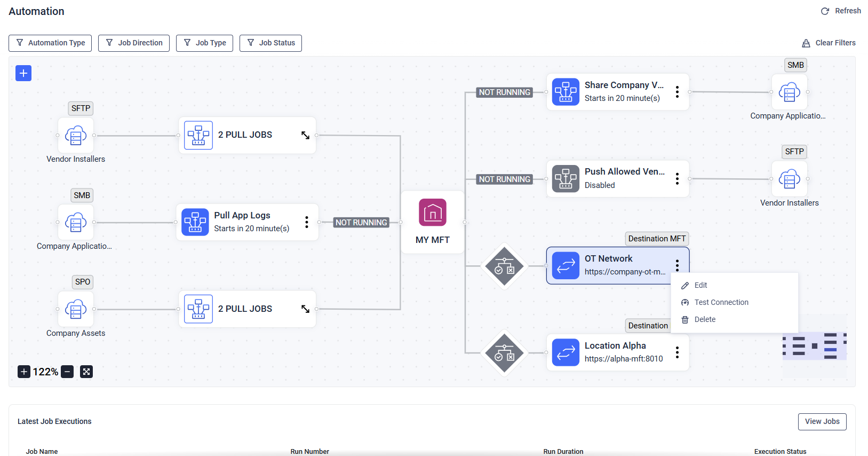Screen dimensions: 868x456
Task: Click the Location Alpha destination icon
Action: click(x=566, y=352)
